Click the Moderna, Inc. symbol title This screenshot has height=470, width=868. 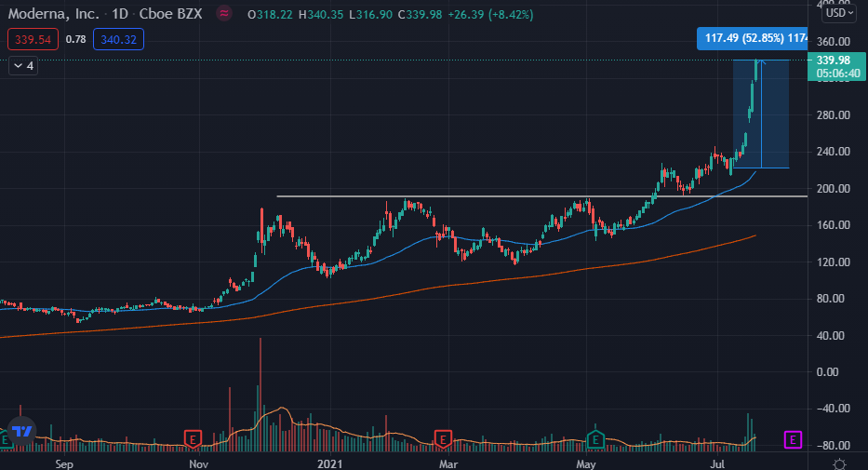[53, 14]
